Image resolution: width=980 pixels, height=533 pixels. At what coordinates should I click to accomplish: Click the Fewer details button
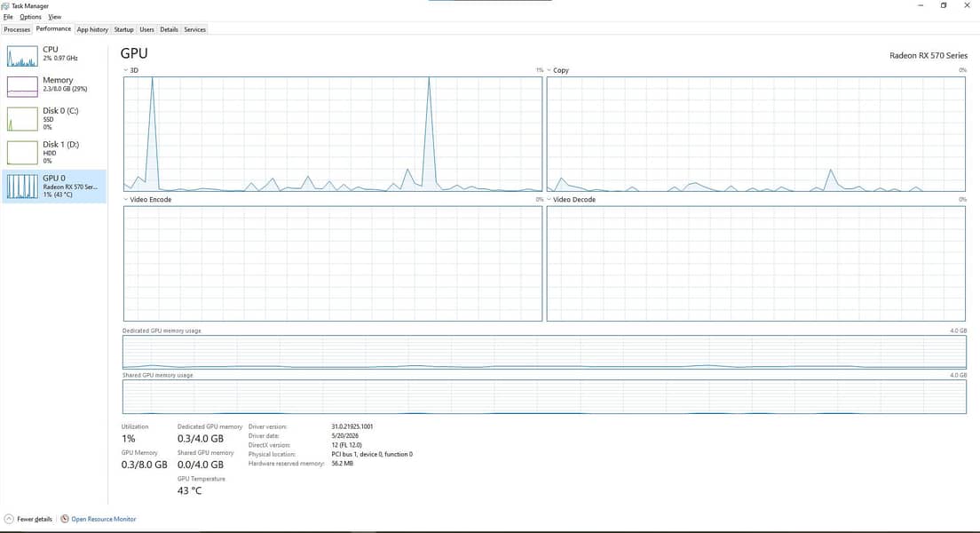(28, 520)
